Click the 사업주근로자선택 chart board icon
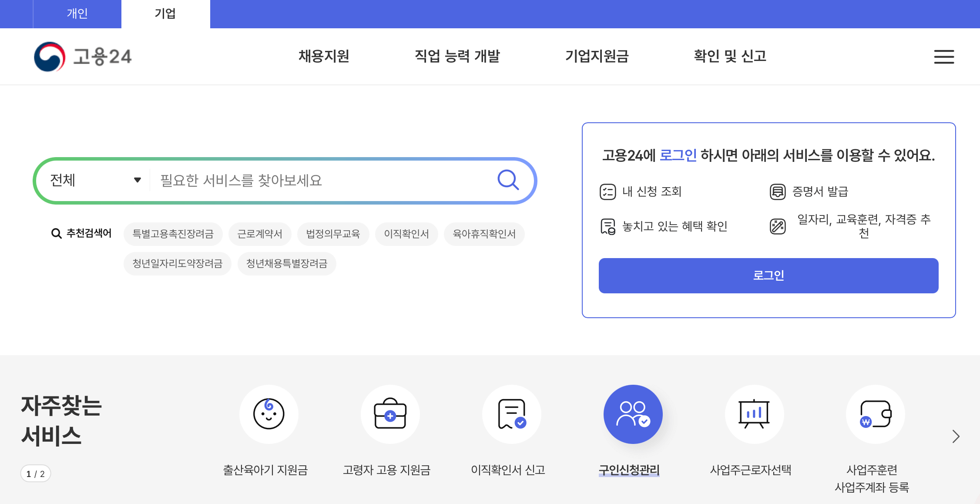Screen dimensions: 980x504 pyautogui.click(x=754, y=414)
